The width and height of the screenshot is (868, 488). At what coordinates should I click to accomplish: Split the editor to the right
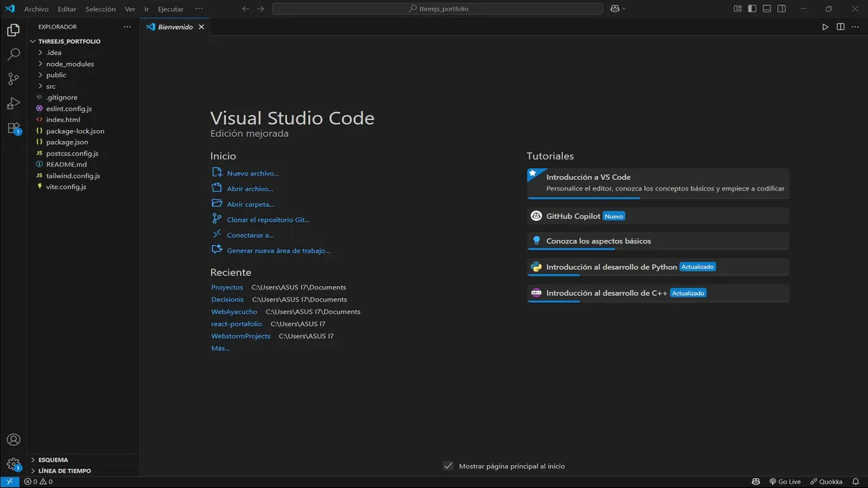(840, 27)
